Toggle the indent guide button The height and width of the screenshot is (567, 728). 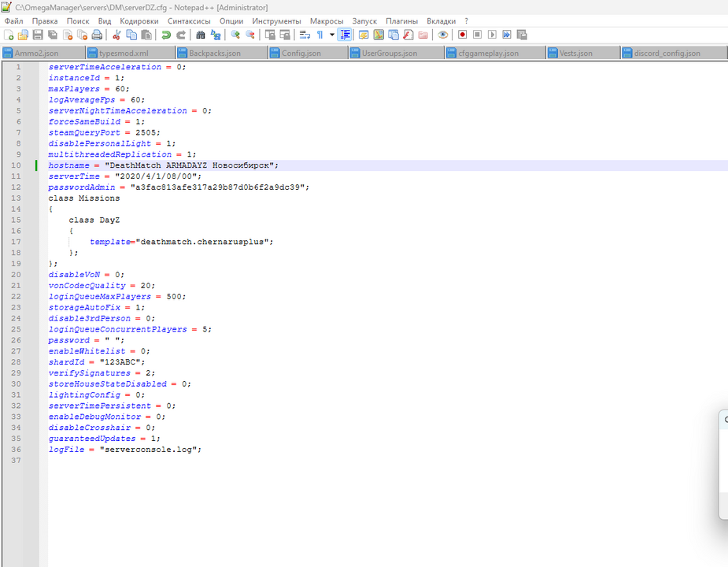(x=345, y=35)
